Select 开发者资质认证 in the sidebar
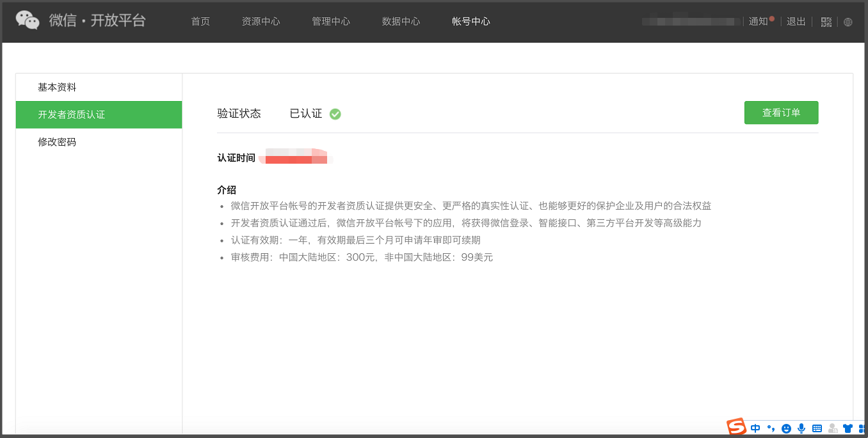Viewport: 868px width, 438px height. 99,114
